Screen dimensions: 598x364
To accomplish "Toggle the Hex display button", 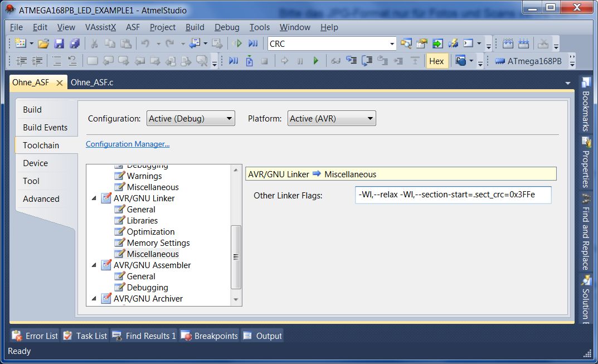I will (436, 61).
